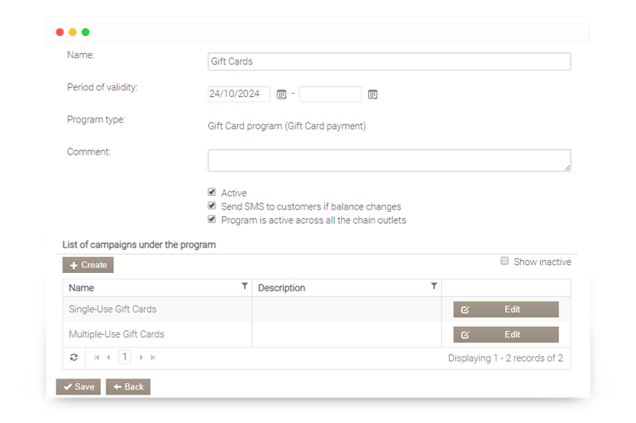Open the end date calendar picker
The height and width of the screenshot is (423, 636).
coord(372,94)
